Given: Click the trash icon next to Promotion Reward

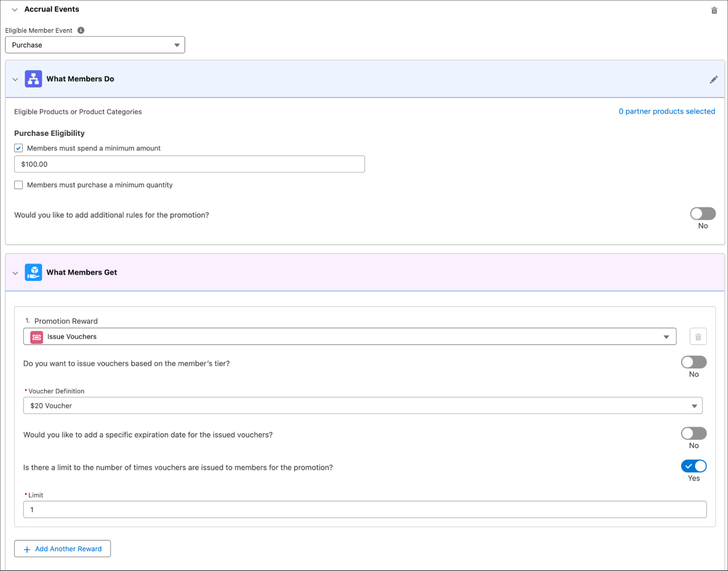Looking at the screenshot, I should (698, 336).
